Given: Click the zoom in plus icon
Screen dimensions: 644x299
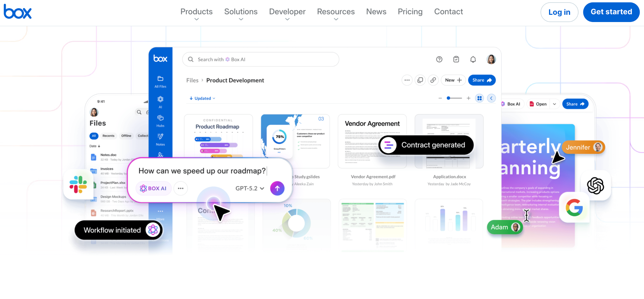Looking at the screenshot, I should [469, 98].
